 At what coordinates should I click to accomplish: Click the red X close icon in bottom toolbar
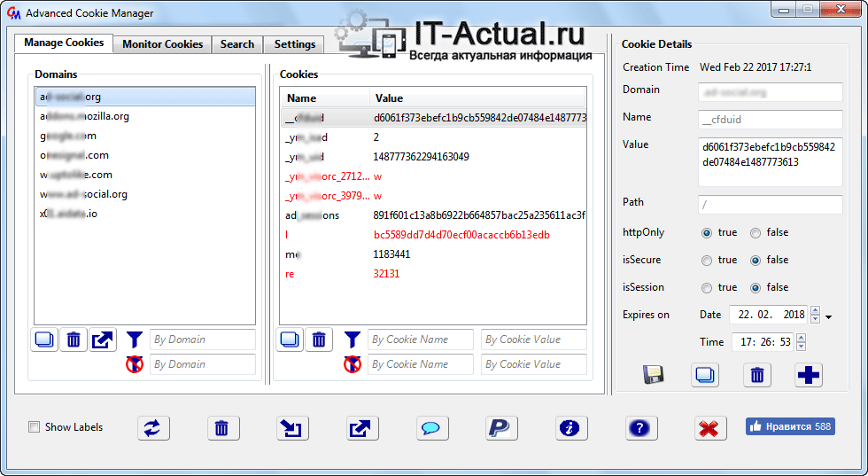coord(708,428)
